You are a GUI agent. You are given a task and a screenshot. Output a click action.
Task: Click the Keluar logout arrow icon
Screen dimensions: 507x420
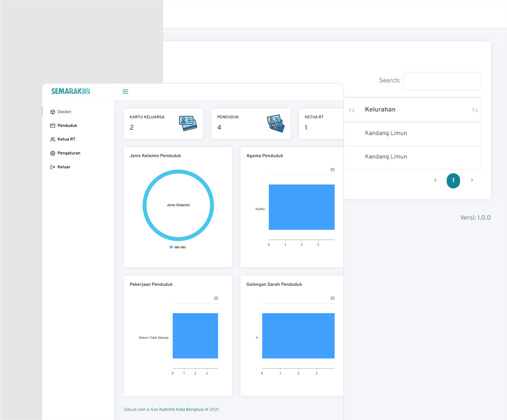[53, 167]
